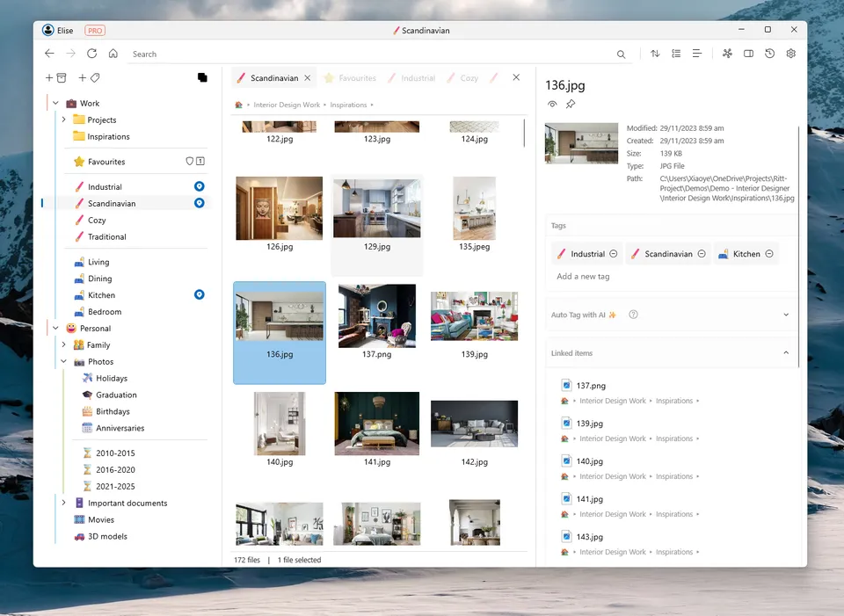The image size is (844, 616).
Task: Remove the Kitchen tag from 136.jpg
Action: coord(769,254)
